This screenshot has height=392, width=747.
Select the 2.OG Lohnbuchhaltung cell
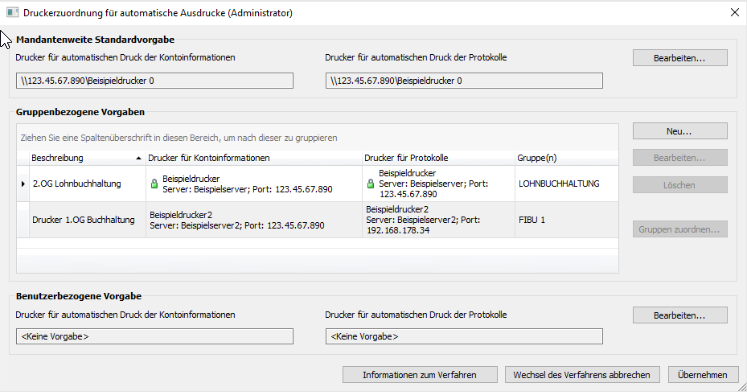coord(88,184)
